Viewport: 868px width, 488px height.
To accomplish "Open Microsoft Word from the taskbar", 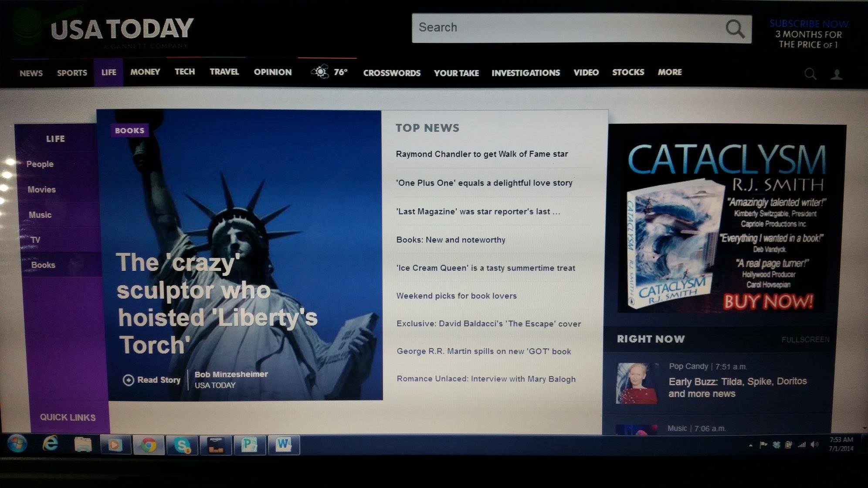I will [x=283, y=445].
